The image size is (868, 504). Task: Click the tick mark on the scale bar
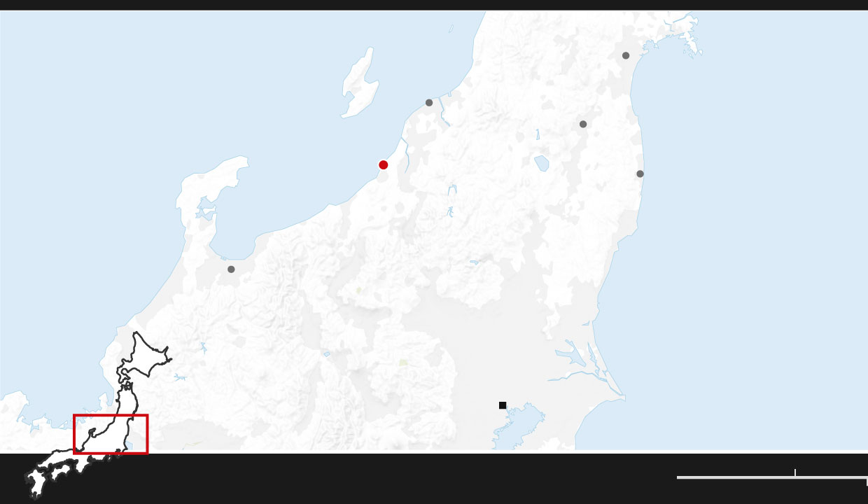click(x=795, y=472)
